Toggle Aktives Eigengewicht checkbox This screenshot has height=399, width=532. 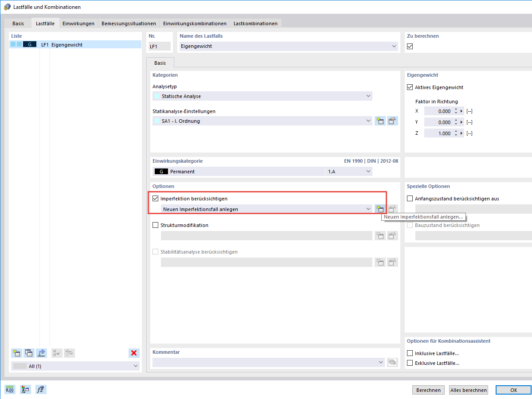click(x=410, y=87)
